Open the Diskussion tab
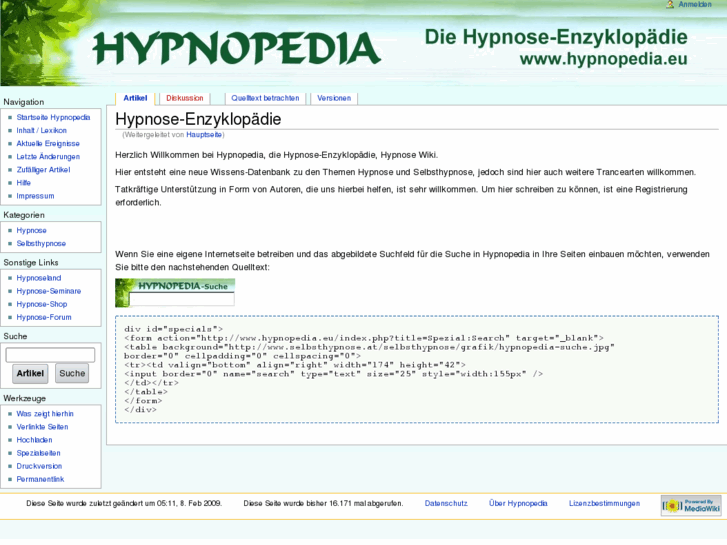727x545 pixels. 185,98
